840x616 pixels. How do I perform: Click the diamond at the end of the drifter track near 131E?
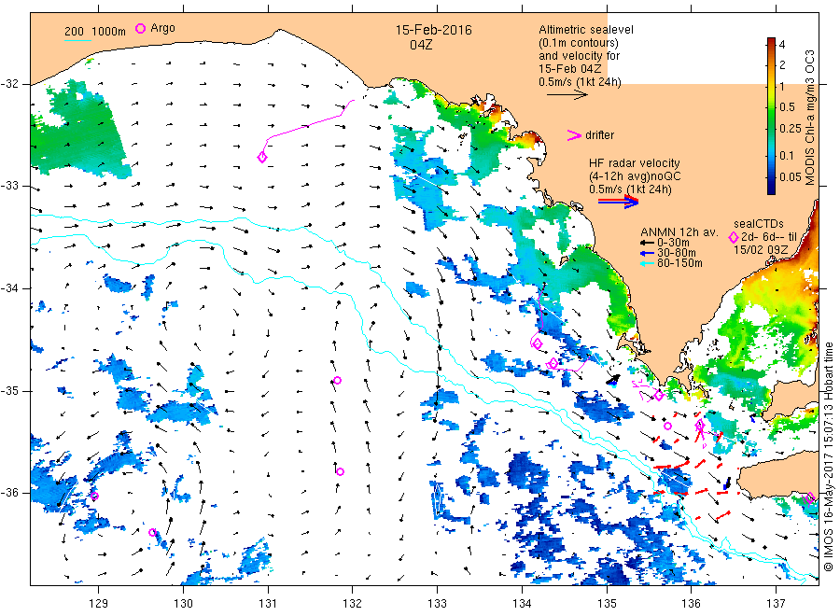tap(262, 158)
